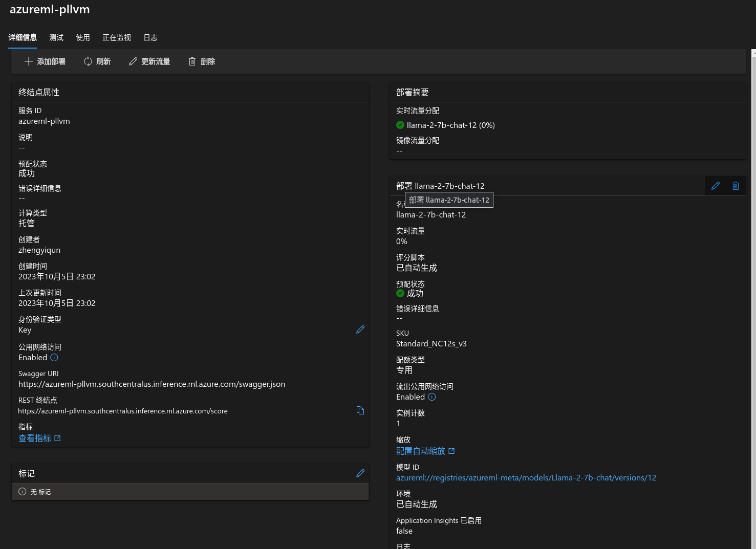Image resolution: width=756 pixels, height=549 pixels.
Task: Click the 配额类型 value 专用
Action: (x=404, y=370)
